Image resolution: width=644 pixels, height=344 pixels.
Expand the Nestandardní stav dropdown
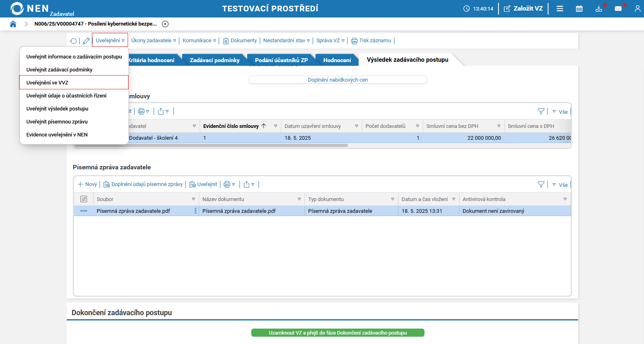click(x=286, y=41)
